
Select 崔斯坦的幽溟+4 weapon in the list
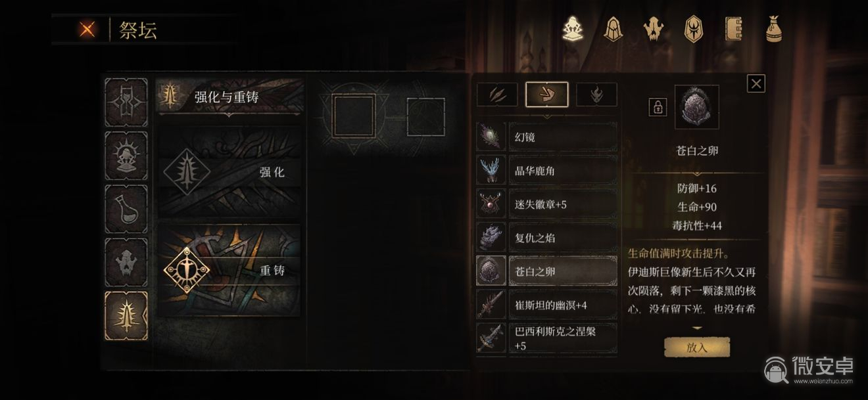point(547,305)
